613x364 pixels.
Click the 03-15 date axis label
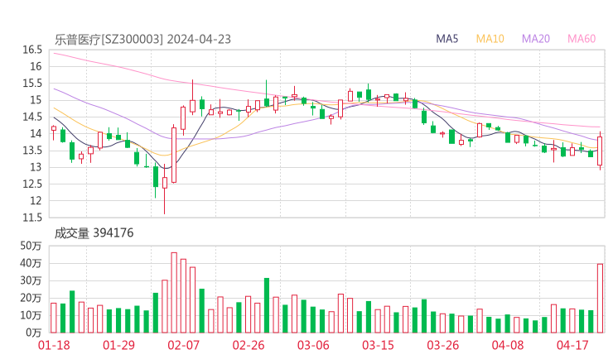click(378, 345)
